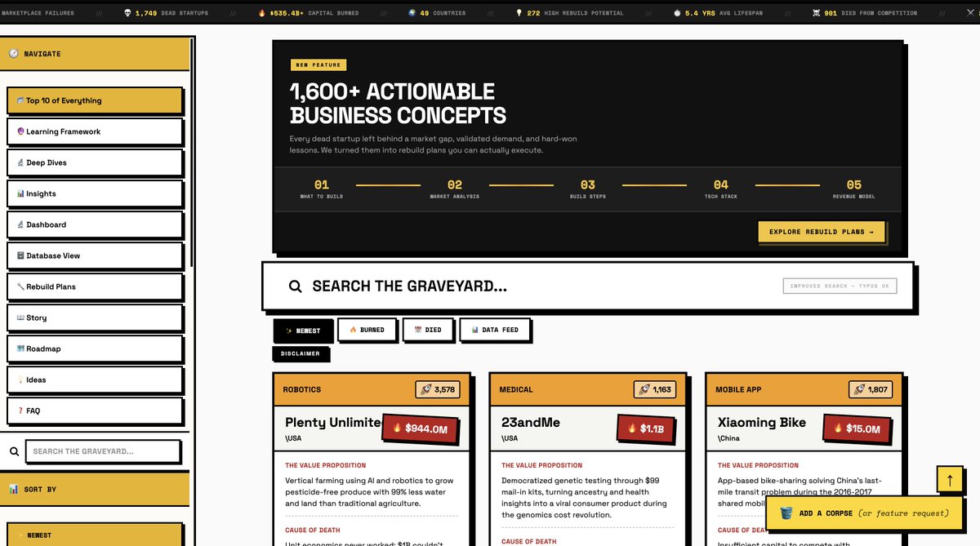Open the Dashboard nav item
980x546 pixels.
pos(94,224)
